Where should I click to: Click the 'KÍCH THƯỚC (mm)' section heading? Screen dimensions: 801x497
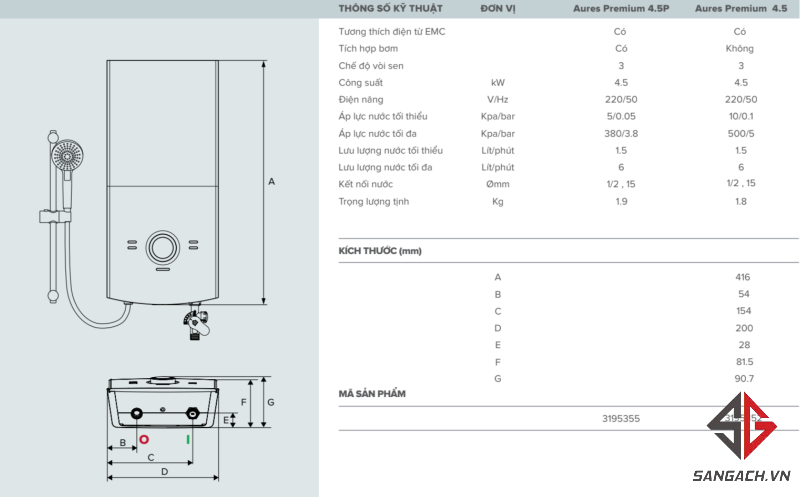(x=380, y=251)
